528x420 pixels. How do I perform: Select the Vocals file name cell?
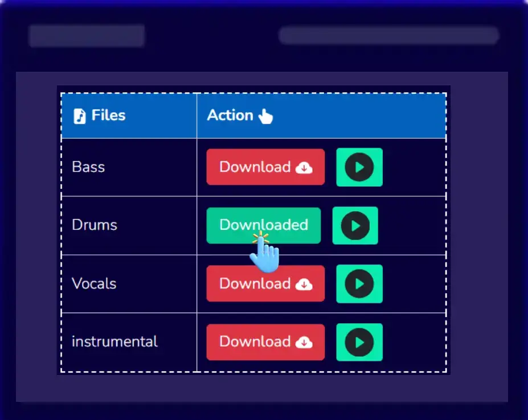[94, 284]
